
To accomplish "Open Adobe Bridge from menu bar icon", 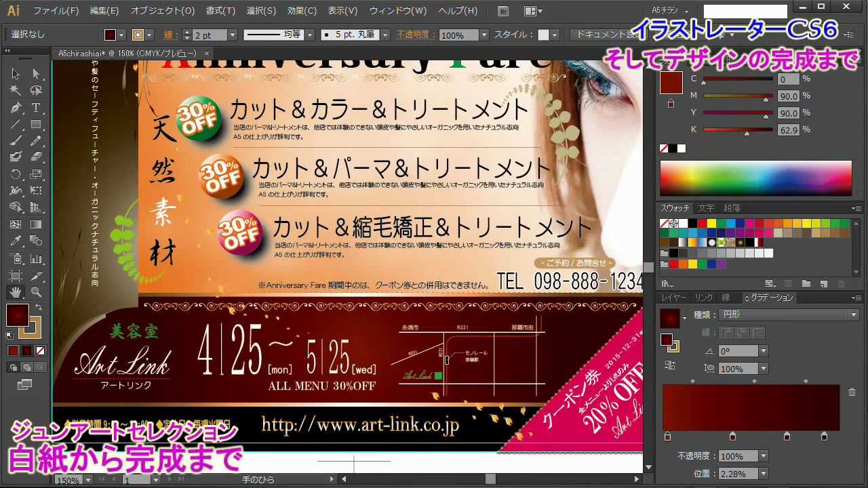I will 503,11.
